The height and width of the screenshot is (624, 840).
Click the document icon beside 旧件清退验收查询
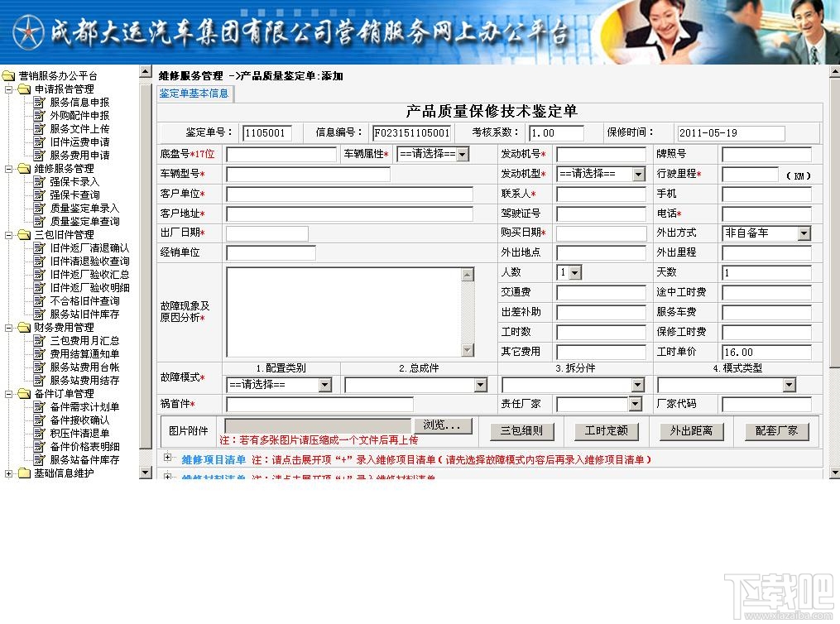(39, 261)
